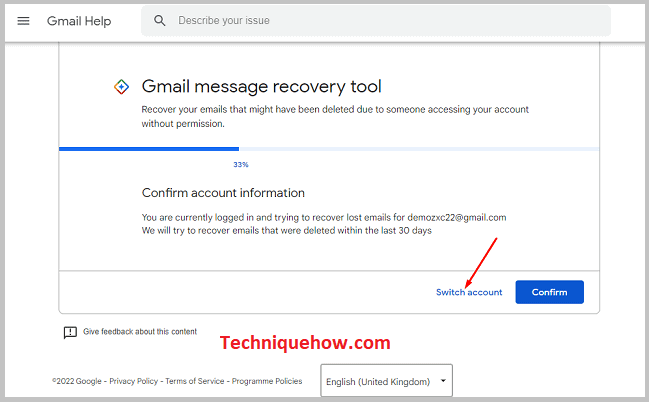Click the feedback speech bubble icon
Image resolution: width=649 pixels, height=402 pixels.
(70, 332)
